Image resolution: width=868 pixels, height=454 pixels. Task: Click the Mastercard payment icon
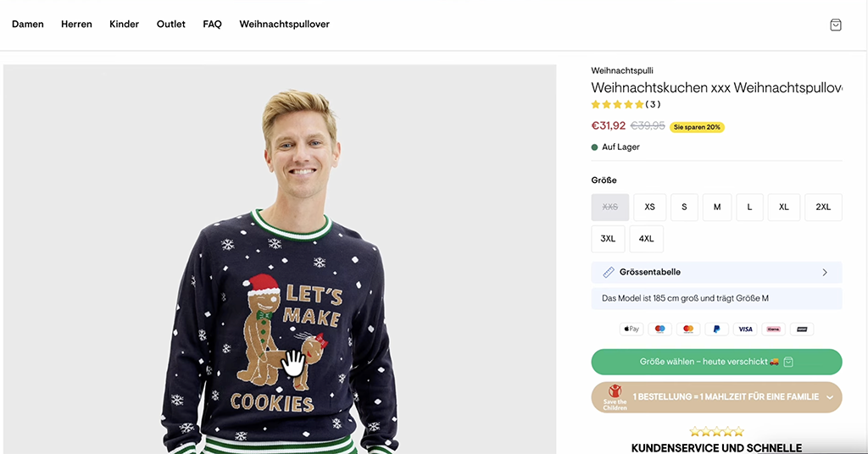click(688, 329)
